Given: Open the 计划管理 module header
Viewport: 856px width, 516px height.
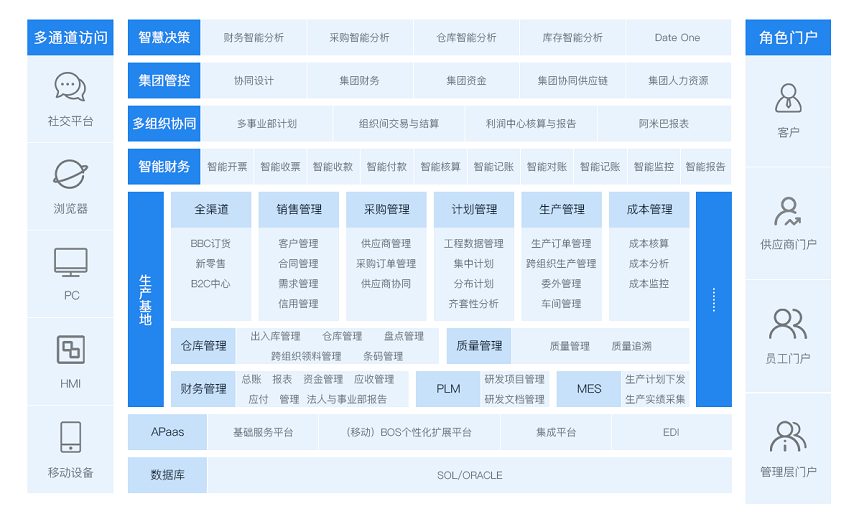Looking at the screenshot, I should [474, 209].
